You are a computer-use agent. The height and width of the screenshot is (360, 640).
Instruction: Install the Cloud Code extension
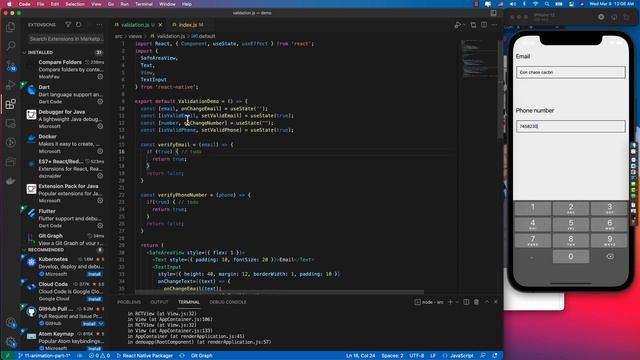click(94, 299)
